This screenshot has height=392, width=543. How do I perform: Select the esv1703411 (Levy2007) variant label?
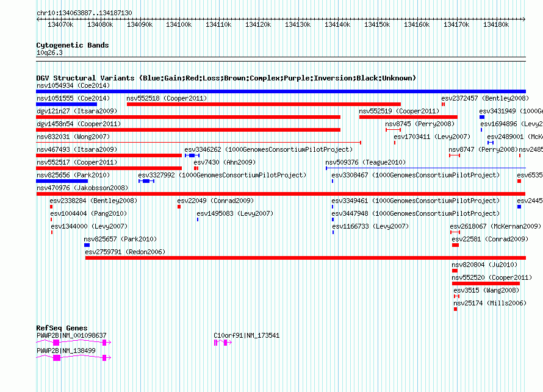(432, 137)
